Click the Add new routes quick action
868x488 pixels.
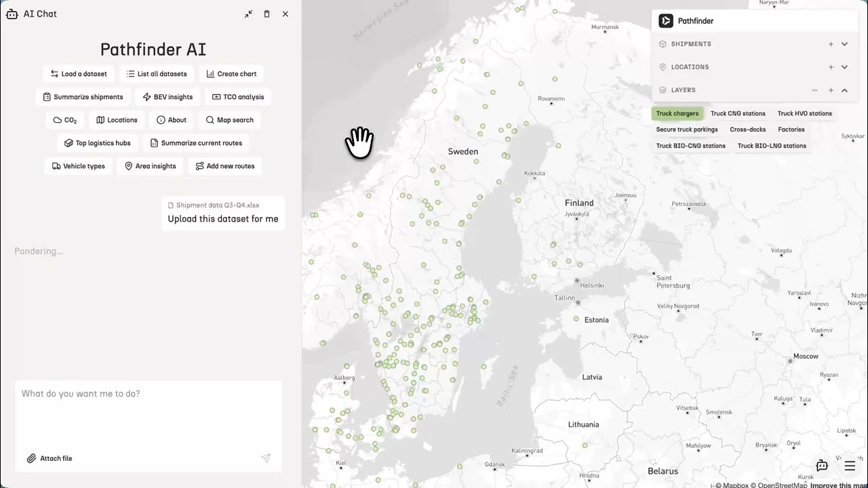(x=225, y=166)
